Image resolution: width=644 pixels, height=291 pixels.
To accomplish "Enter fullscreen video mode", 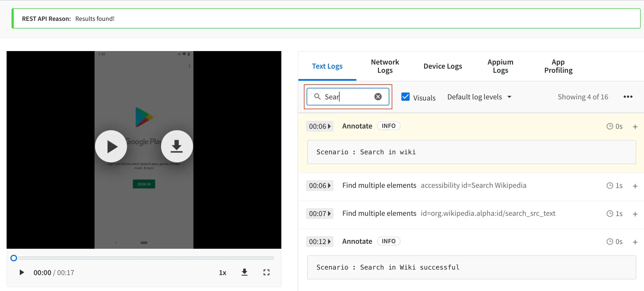I will point(266,272).
